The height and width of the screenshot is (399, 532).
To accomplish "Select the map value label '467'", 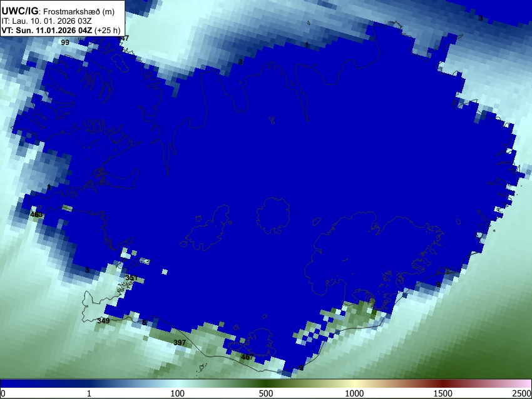I will [247, 357].
